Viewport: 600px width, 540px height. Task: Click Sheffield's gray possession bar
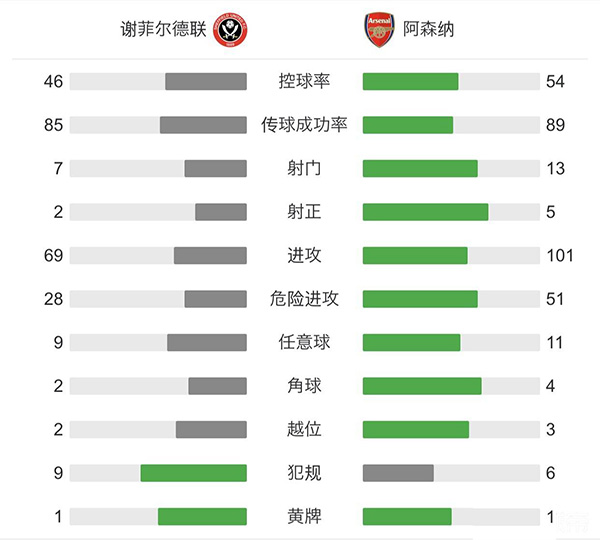206,82
